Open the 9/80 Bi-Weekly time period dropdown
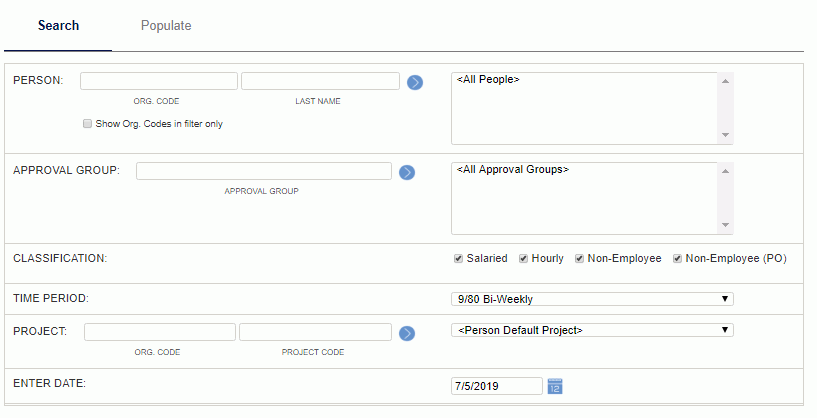817x418 pixels. pyautogui.click(x=592, y=299)
